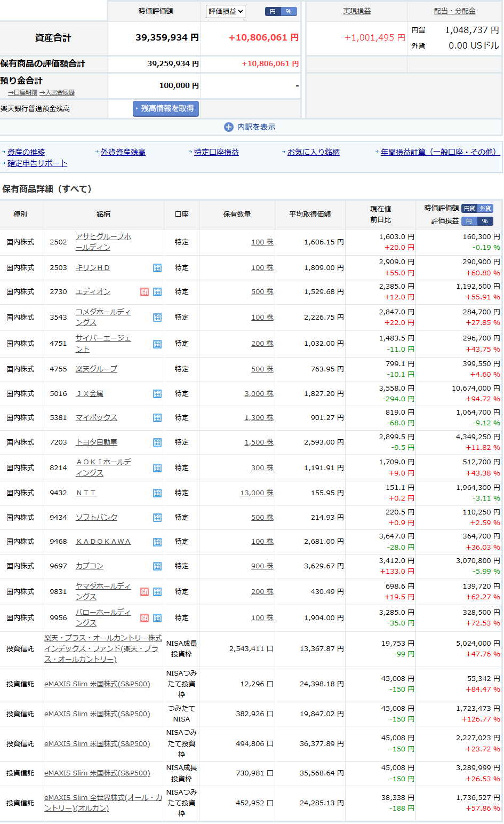Click calendar icon for バローホールディングス

[157, 618]
